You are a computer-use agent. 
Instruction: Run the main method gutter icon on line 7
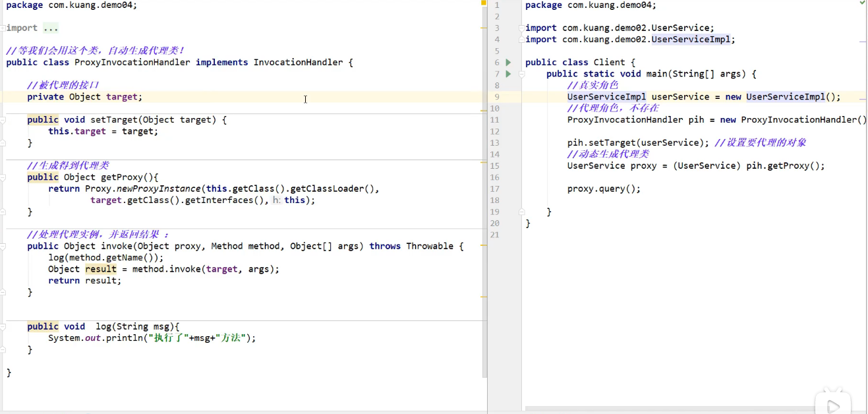[508, 74]
